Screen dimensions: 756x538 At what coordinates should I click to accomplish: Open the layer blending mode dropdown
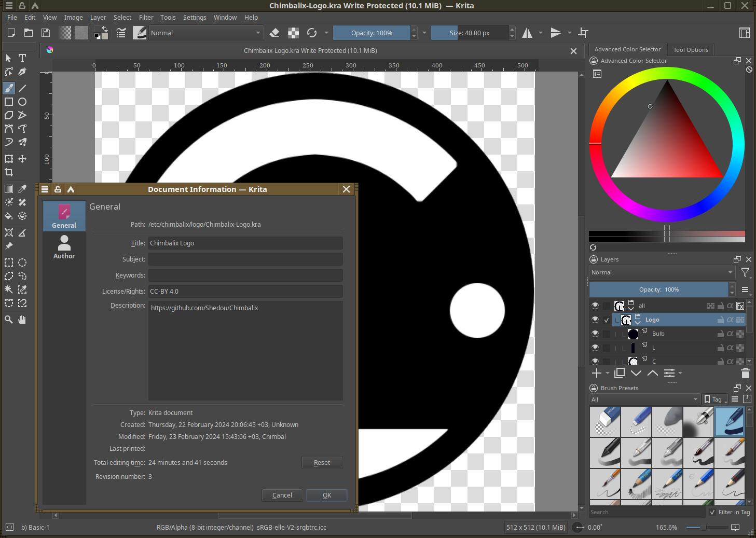pyautogui.click(x=662, y=272)
